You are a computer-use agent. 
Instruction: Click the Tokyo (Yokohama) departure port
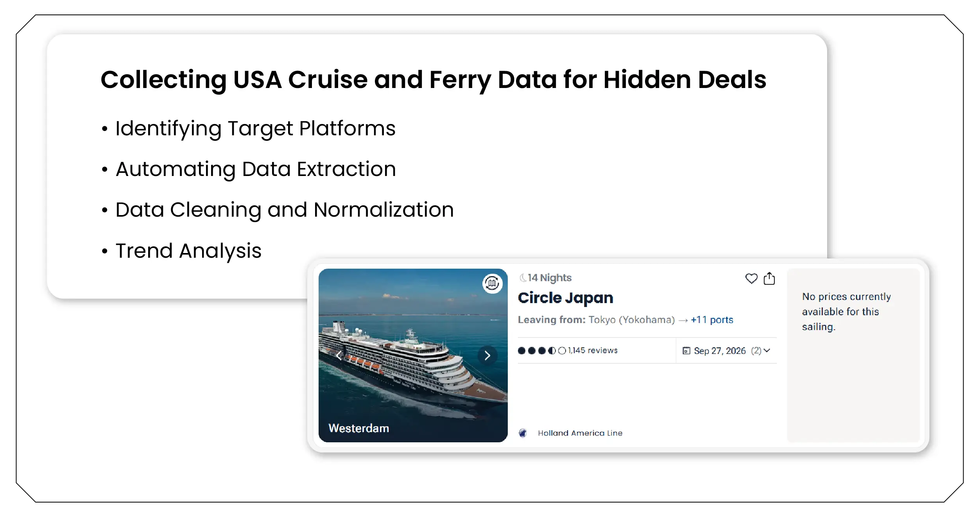pyautogui.click(x=632, y=320)
